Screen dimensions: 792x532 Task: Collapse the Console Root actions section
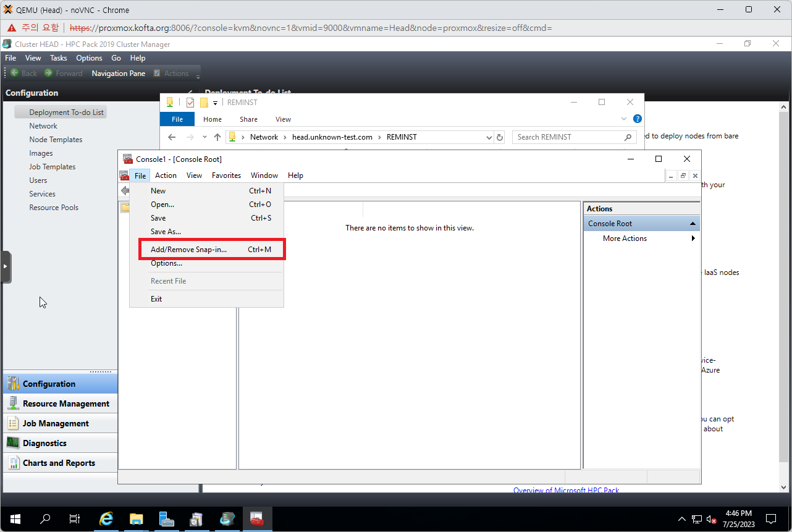[x=693, y=224]
